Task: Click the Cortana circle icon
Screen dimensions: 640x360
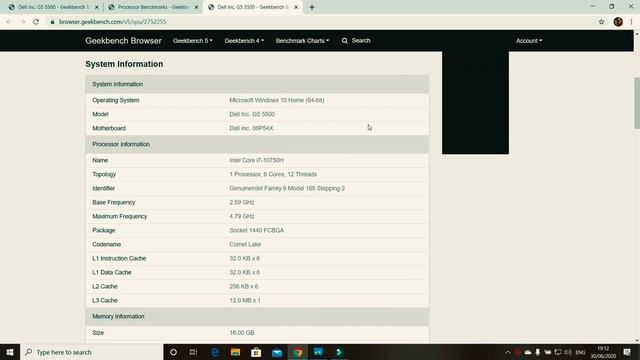Action: tap(173, 352)
